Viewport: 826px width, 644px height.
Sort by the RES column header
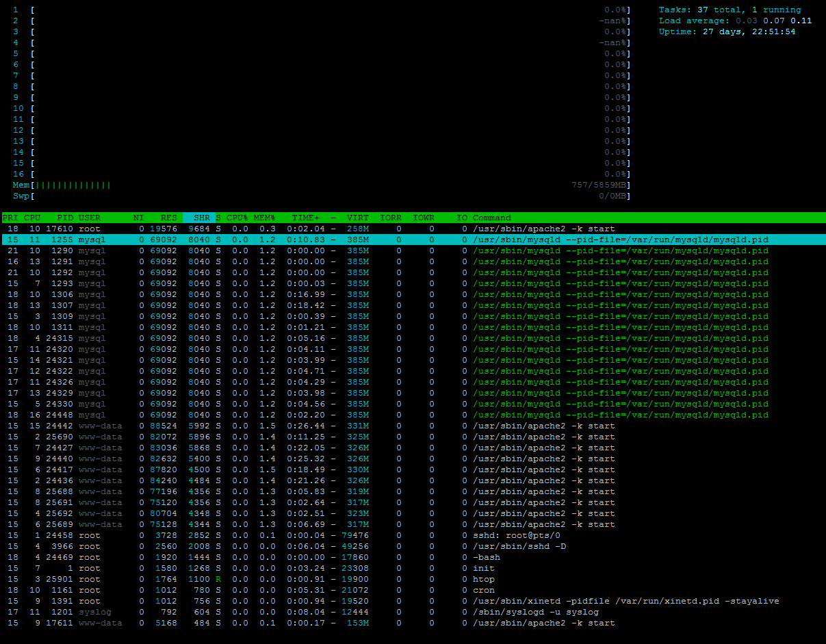click(168, 218)
